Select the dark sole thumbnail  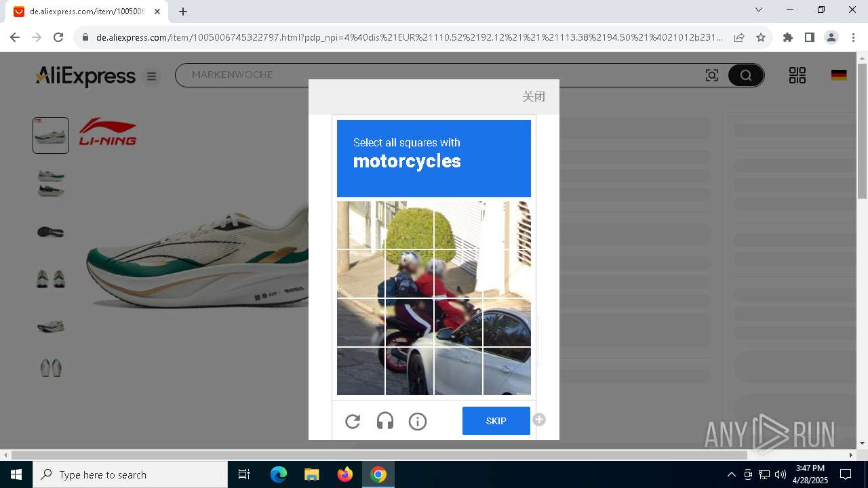tap(51, 232)
